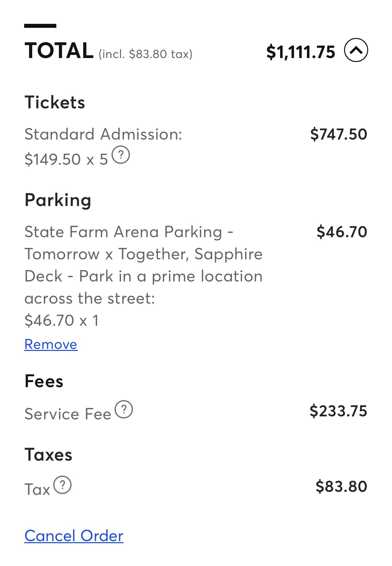Select the Fees section heading
This screenshot has width=392, height=566.
(44, 381)
